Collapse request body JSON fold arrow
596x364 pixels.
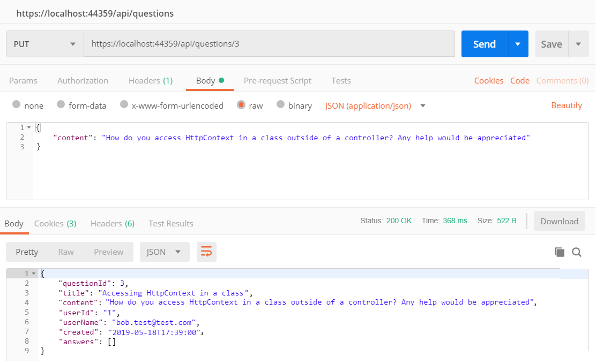(28, 127)
